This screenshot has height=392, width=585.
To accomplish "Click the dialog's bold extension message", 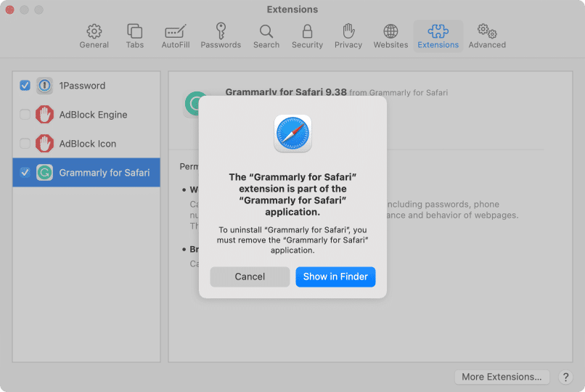I will [x=293, y=195].
